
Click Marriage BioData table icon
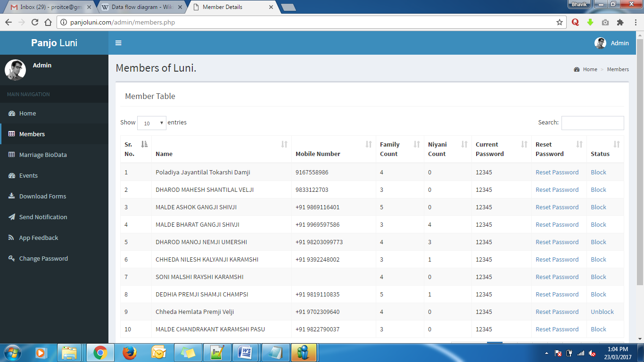tap(12, 155)
